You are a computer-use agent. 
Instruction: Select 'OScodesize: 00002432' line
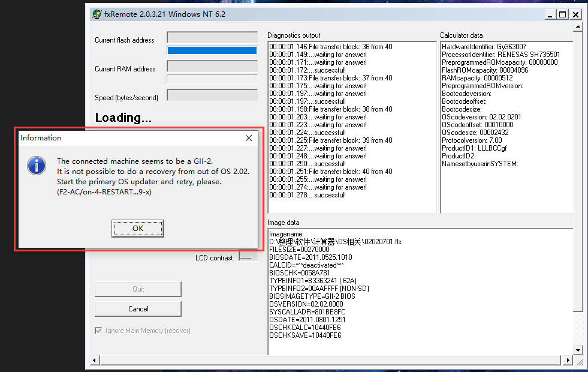click(475, 133)
